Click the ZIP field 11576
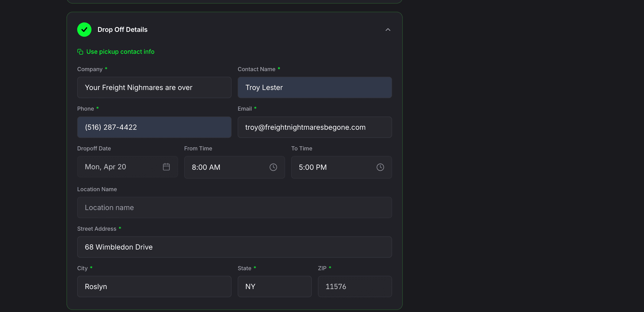Screen dimensions: 644x312 pyautogui.click(x=355, y=287)
